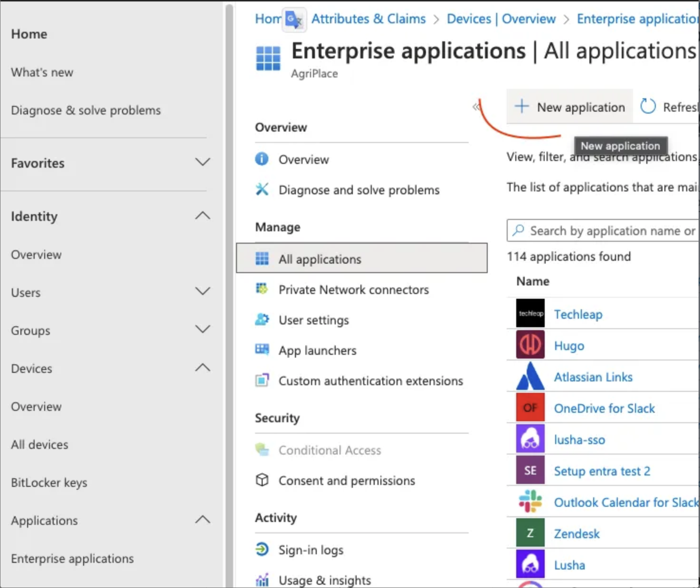Viewport: 700px width, 588px height.
Task: Click the Overview info icon
Action: point(262,159)
